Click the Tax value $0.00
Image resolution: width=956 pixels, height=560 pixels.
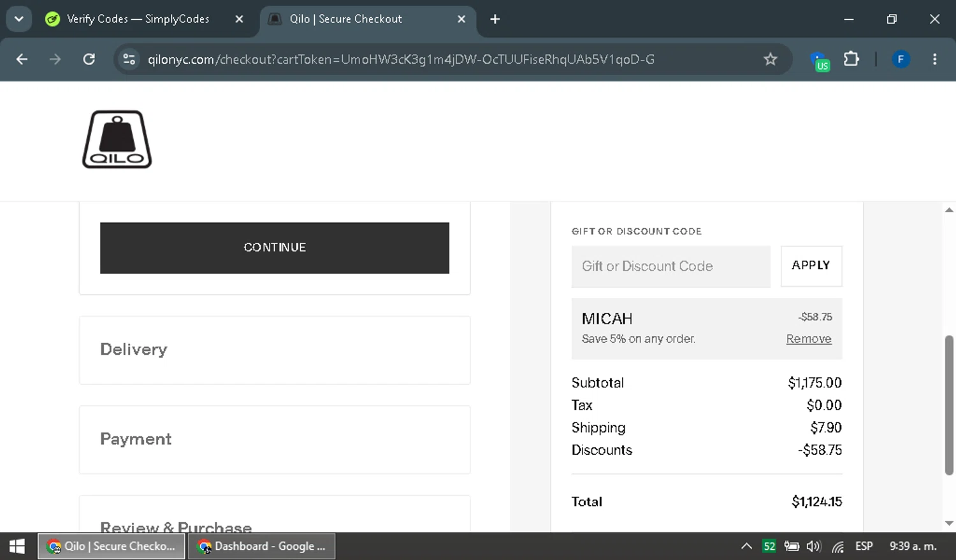(x=824, y=405)
